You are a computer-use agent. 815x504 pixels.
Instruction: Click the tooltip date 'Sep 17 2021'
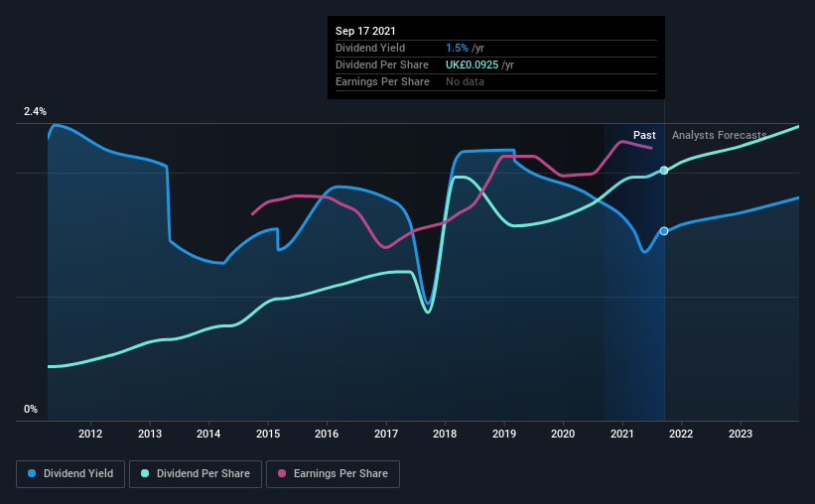[365, 31]
